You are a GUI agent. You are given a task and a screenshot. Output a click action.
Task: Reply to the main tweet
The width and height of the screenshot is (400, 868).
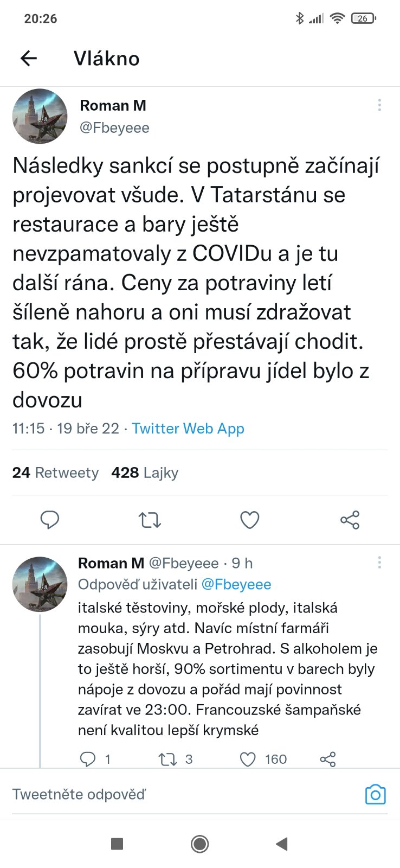pos(50,520)
